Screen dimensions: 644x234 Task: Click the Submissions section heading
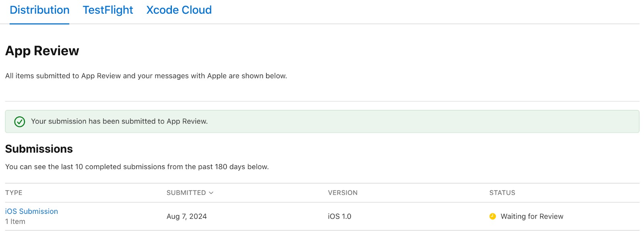39,149
